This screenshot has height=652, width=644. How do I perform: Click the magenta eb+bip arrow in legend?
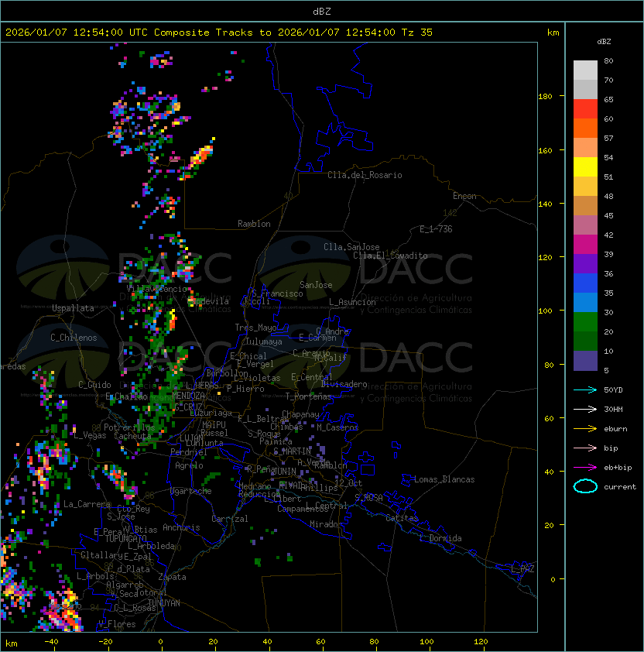pyautogui.click(x=585, y=468)
